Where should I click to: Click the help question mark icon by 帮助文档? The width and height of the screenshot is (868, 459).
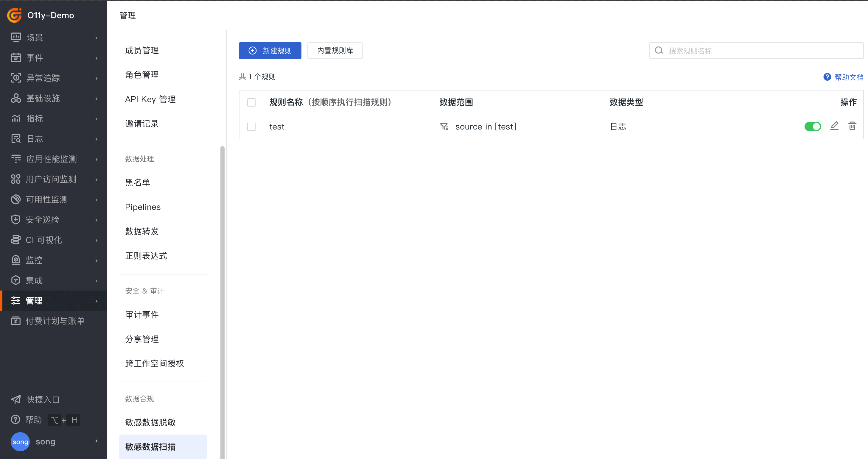click(x=827, y=77)
